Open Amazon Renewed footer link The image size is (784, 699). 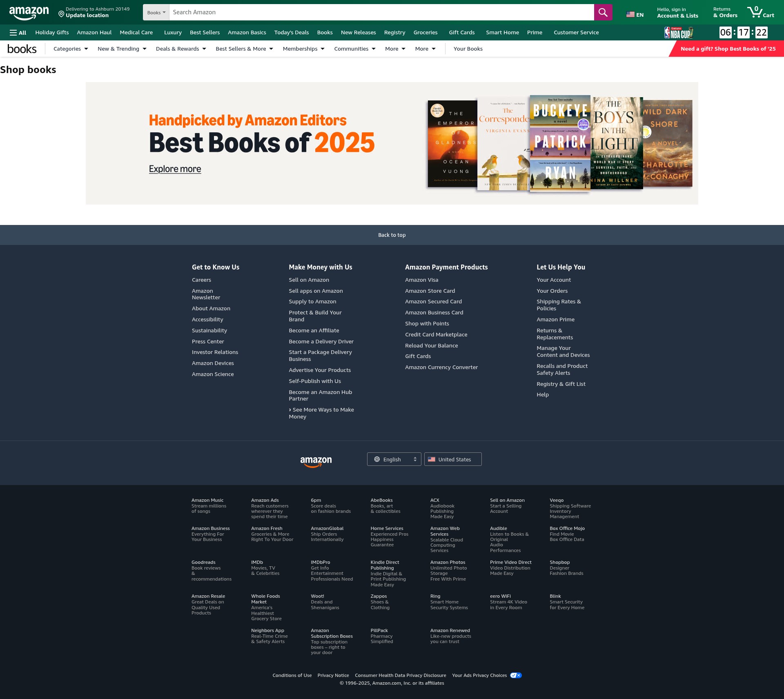tap(450, 636)
